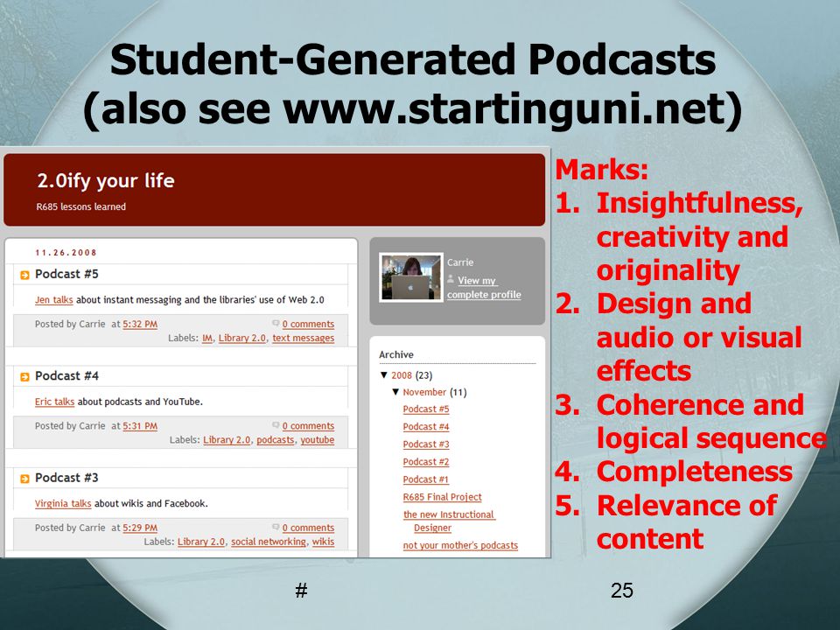Click the person icon next to View my complete profile
Image resolution: width=840 pixels, height=630 pixels.
(x=451, y=279)
